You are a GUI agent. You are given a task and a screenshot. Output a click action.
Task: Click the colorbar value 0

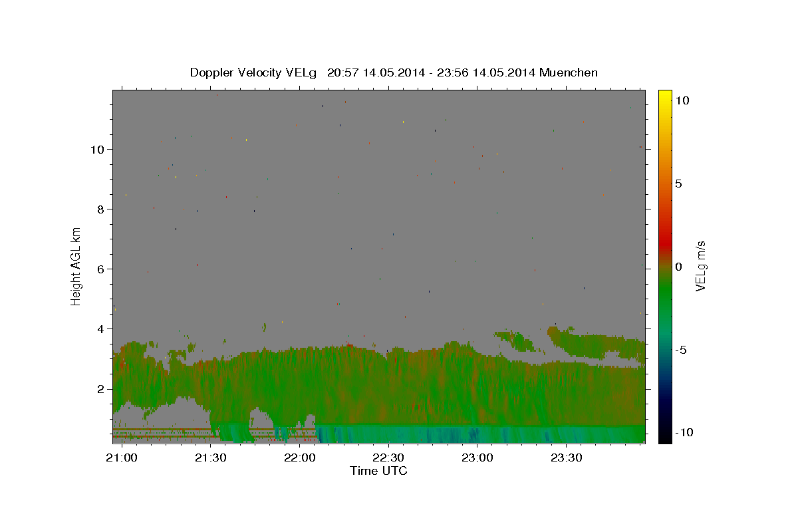678,267
